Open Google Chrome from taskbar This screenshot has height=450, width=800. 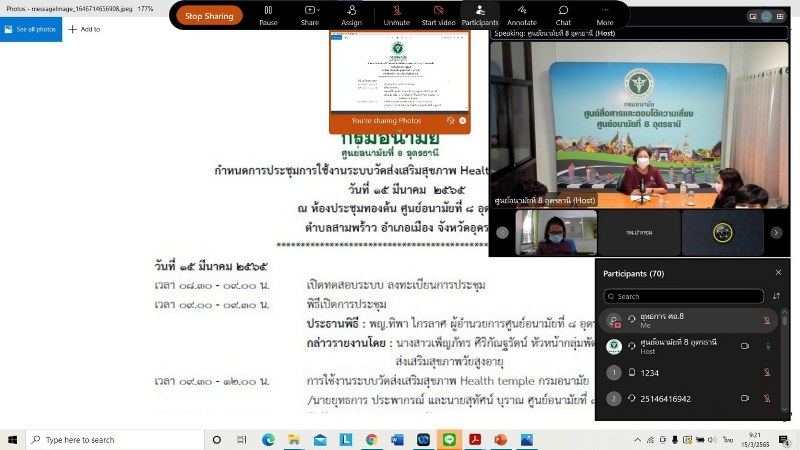click(371, 439)
